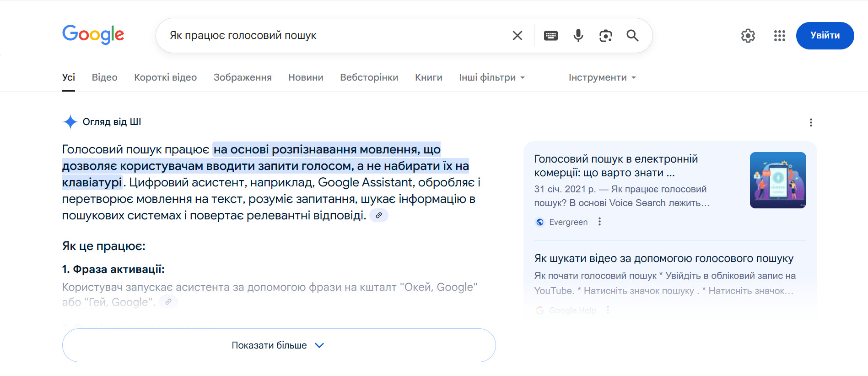Image resolution: width=868 pixels, height=376 pixels.
Task: Switch to the Короткі відео tab
Action: coord(166,77)
